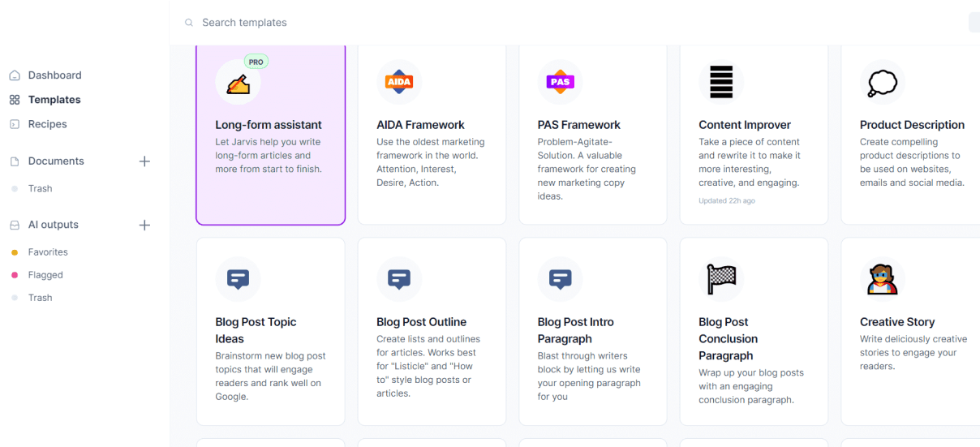Show Favorites AI outputs

coord(48,252)
